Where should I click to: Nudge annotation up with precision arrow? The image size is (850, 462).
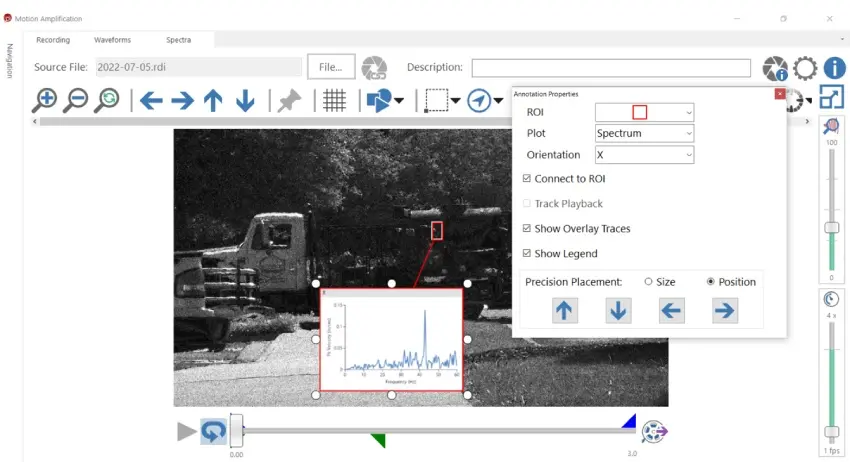[x=564, y=311]
